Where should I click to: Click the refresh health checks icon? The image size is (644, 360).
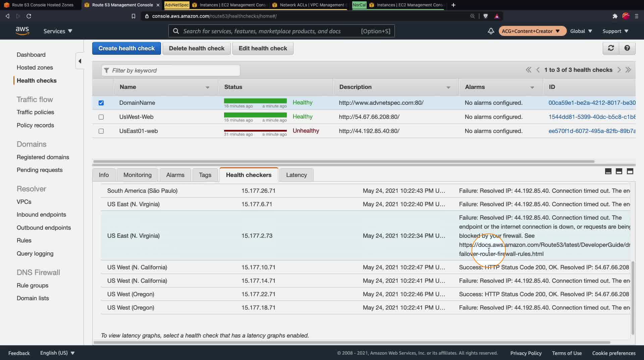611,48
